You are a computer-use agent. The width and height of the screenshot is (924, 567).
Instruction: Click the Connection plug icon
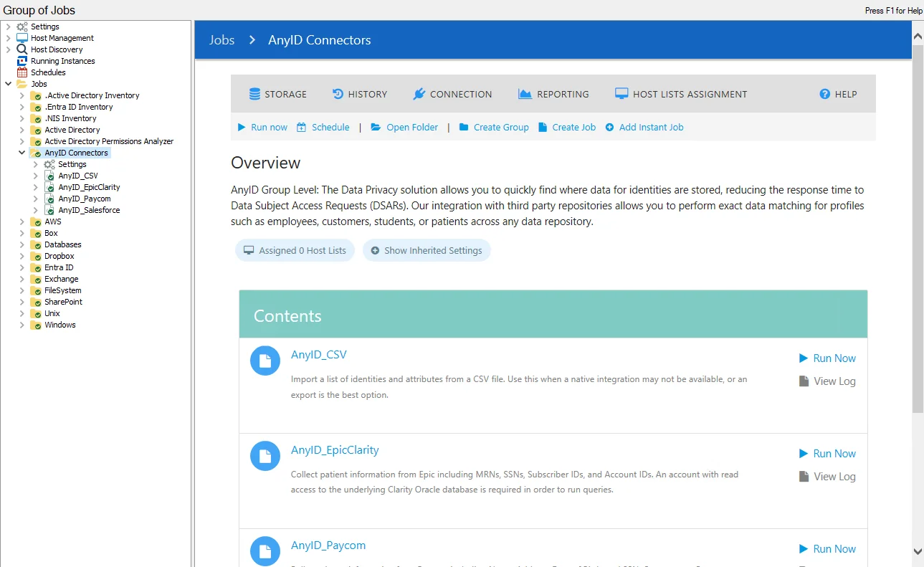pos(419,94)
